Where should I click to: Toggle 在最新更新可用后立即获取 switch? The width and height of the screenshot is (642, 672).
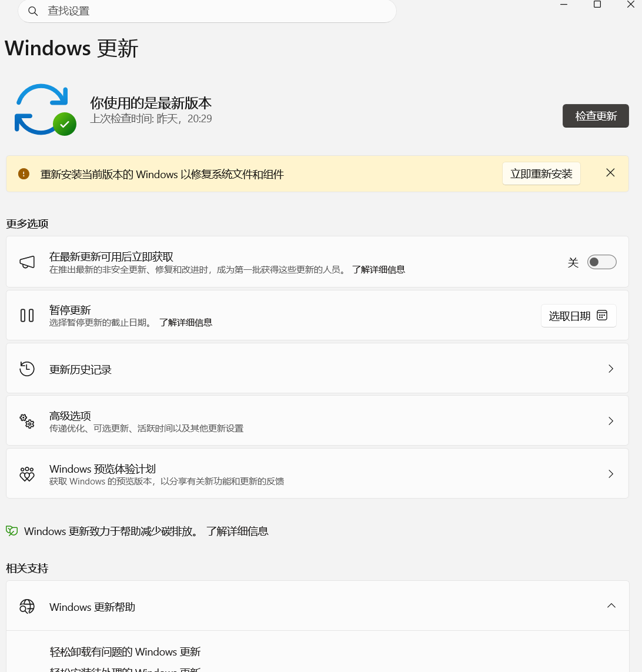(x=601, y=262)
